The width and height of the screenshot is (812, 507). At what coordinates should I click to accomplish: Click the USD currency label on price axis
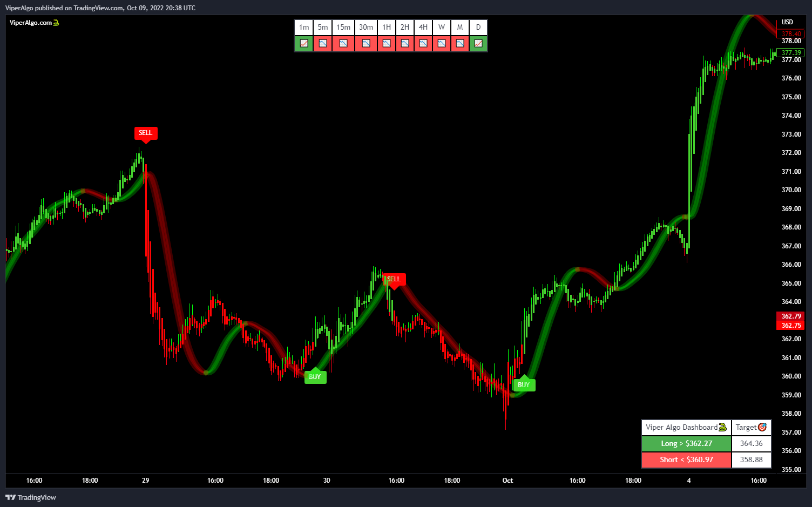[787, 22]
